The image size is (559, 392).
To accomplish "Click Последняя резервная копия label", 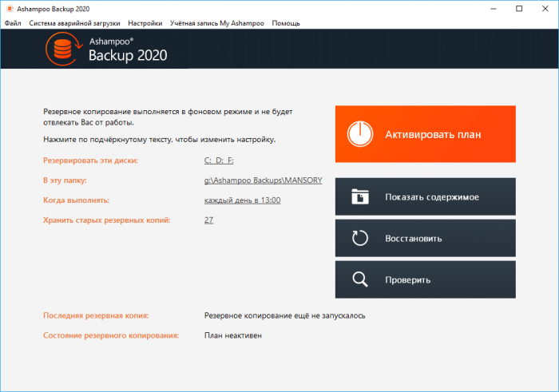I will (x=96, y=315).
